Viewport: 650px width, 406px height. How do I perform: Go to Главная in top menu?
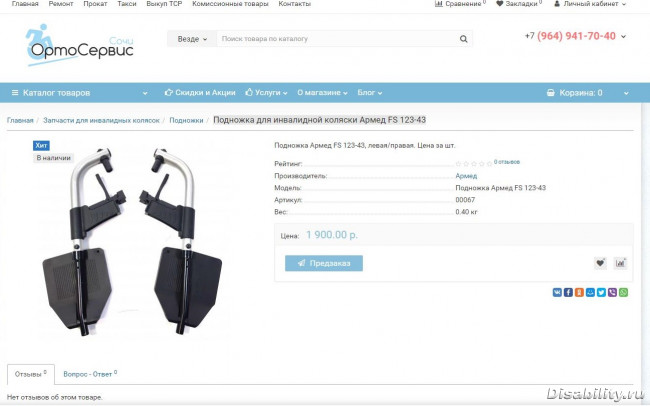pos(25,4)
